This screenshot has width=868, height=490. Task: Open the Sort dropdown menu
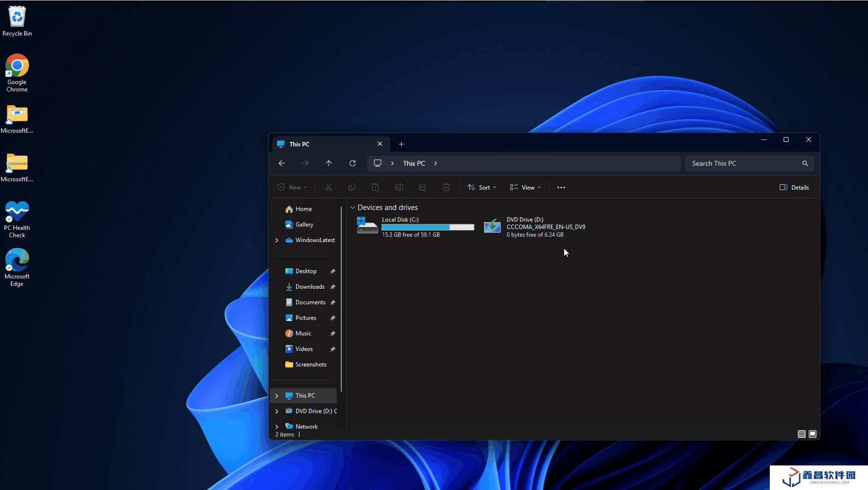pyautogui.click(x=482, y=188)
